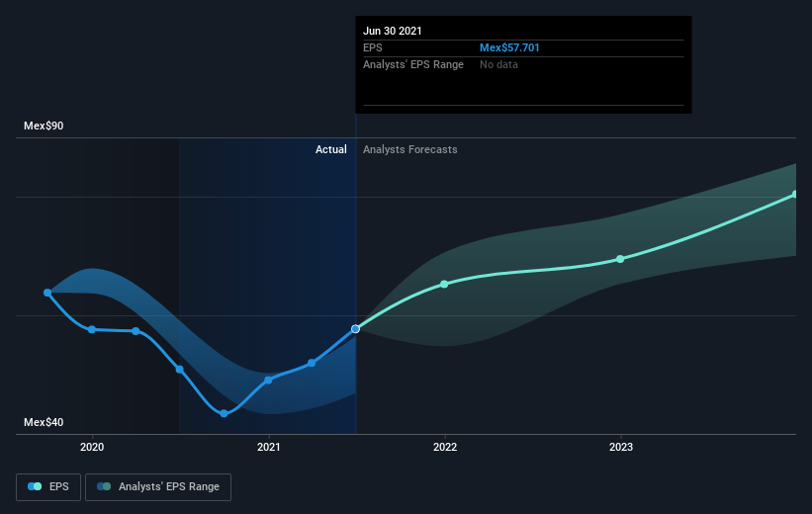Click the 2020 x-axis label

click(x=92, y=447)
